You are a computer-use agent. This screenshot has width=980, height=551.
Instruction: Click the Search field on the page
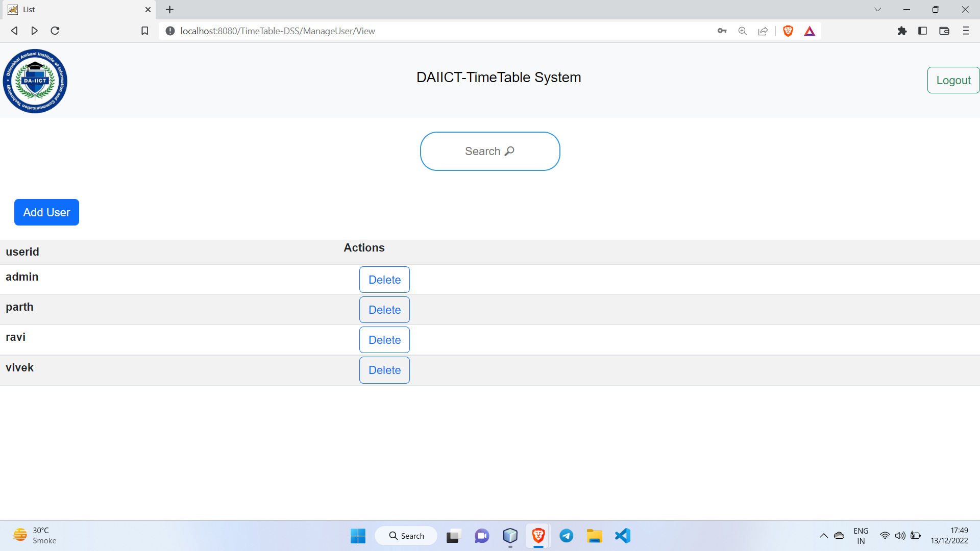pyautogui.click(x=490, y=151)
